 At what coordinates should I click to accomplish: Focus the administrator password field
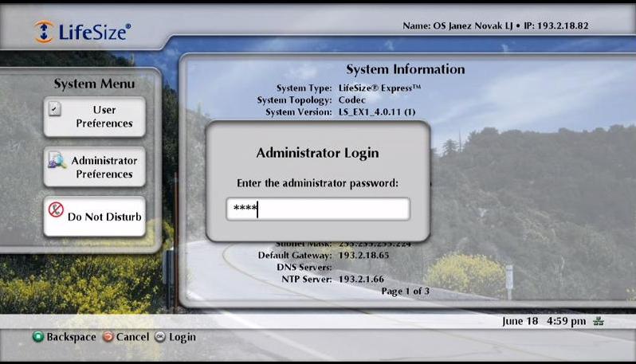318,209
